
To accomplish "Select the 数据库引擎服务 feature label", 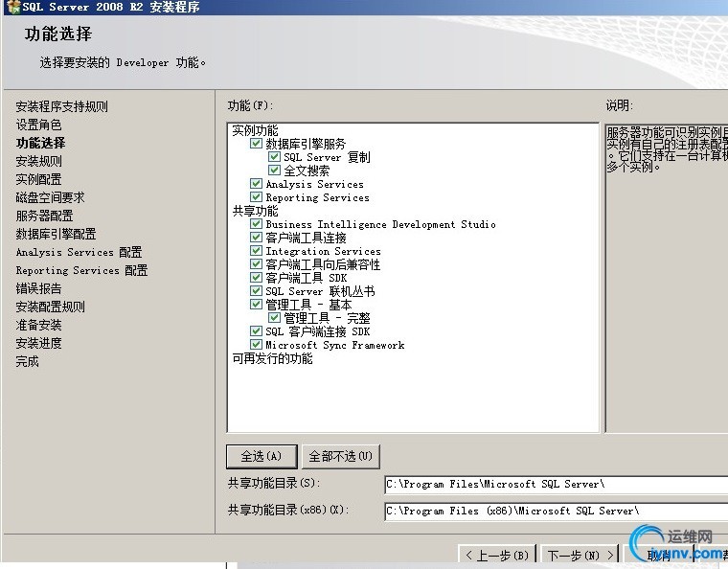I will (306, 144).
